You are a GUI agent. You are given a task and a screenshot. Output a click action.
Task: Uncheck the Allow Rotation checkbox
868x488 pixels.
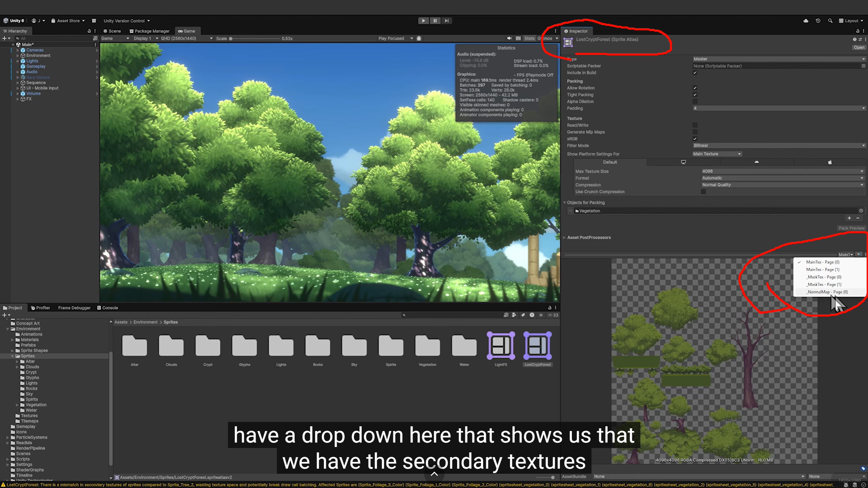(695, 88)
